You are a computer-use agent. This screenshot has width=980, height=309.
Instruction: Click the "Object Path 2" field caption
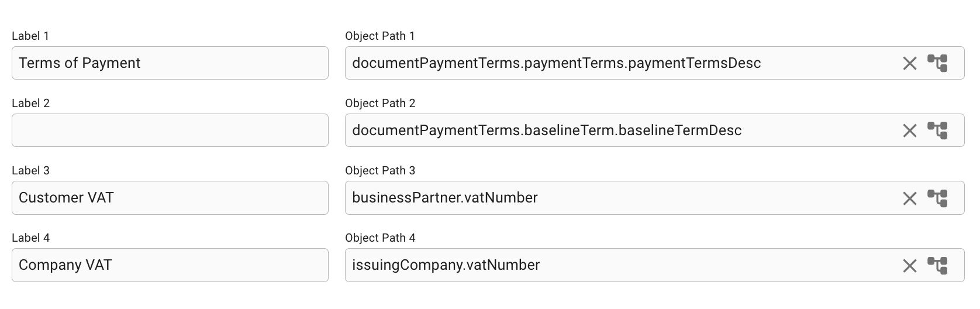click(x=380, y=103)
